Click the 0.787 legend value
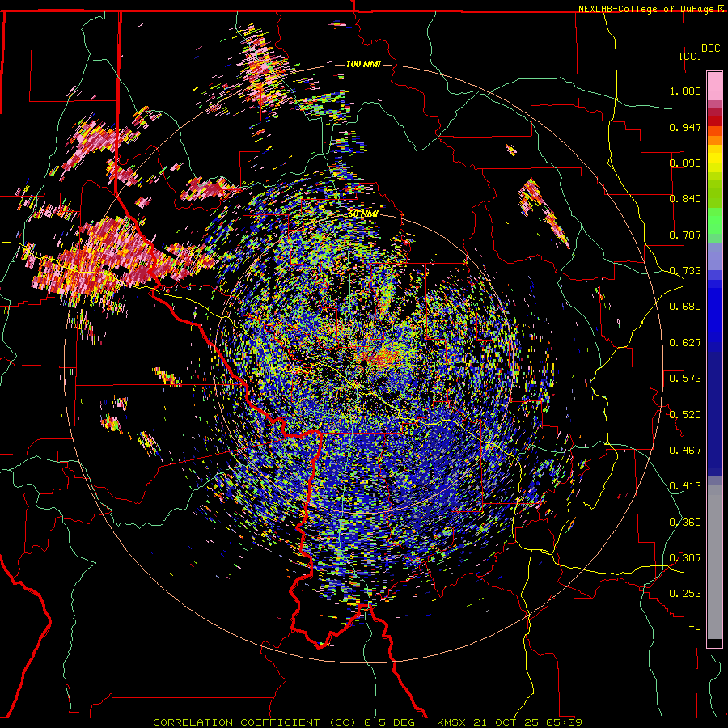 pos(685,235)
